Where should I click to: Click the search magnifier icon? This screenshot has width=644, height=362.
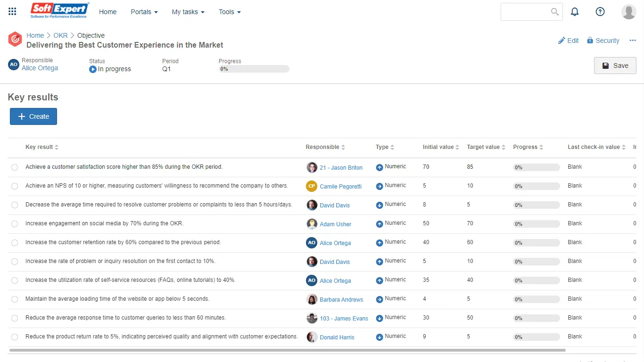[x=555, y=12]
